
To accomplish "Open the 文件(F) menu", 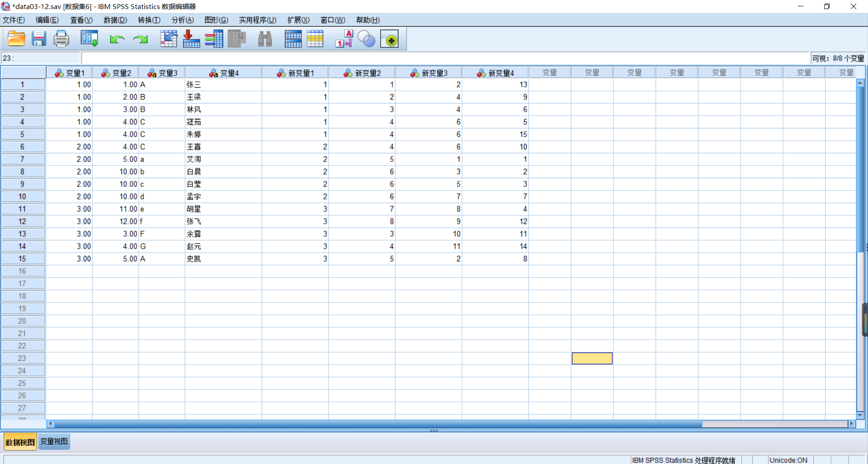I will pyautogui.click(x=14, y=20).
